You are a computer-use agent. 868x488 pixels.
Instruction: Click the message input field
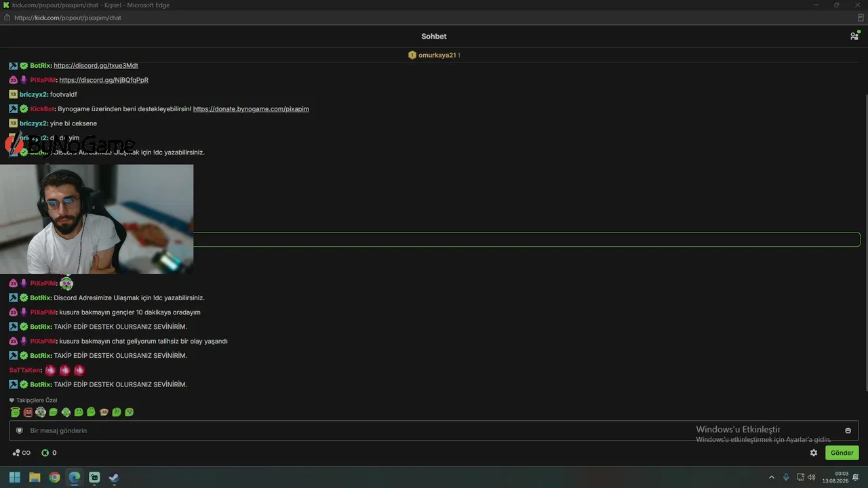pyautogui.click(x=434, y=430)
